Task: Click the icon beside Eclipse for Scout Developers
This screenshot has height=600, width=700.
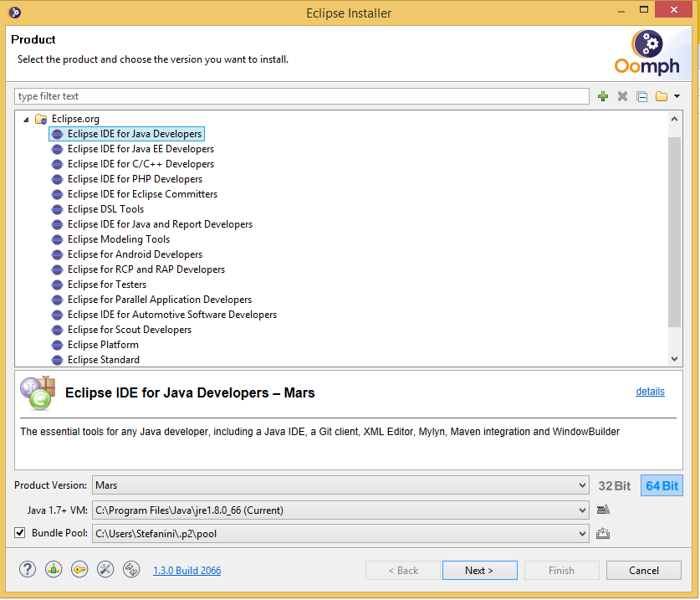Action: click(x=57, y=331)
